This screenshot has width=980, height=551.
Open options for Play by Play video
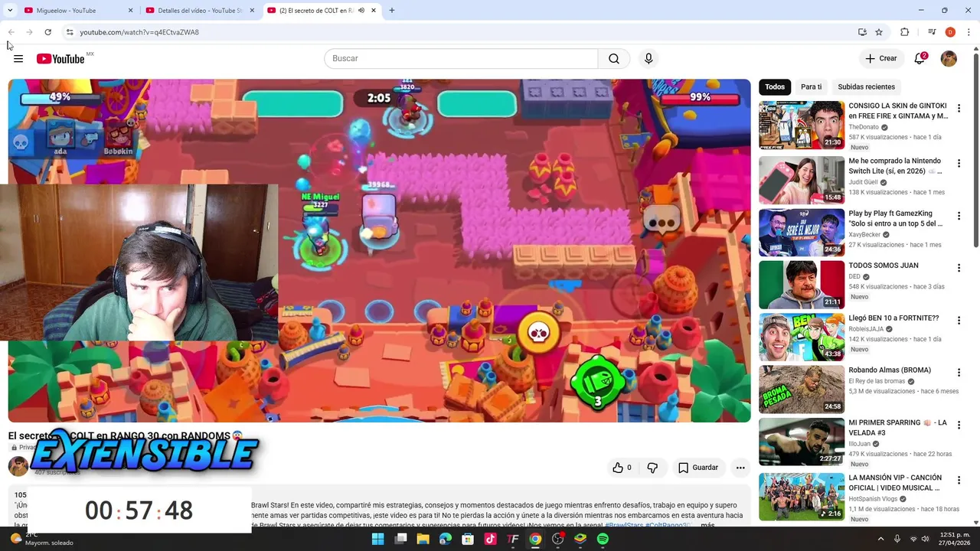pos(959,217)
